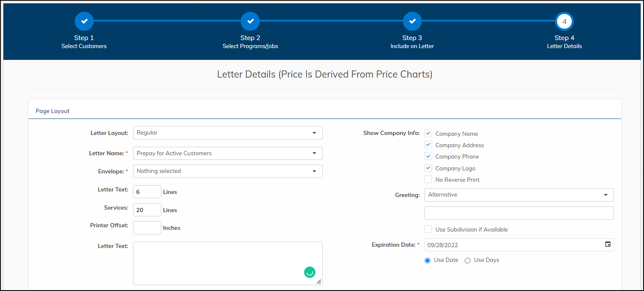Screen dimensions: 644x291
Task: Open the Expiration Date calendar picker icon
Action: click(x=608, y=244)
